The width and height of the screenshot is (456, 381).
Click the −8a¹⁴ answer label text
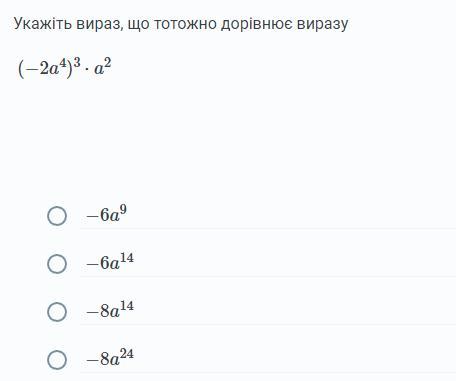pos(110,310)
